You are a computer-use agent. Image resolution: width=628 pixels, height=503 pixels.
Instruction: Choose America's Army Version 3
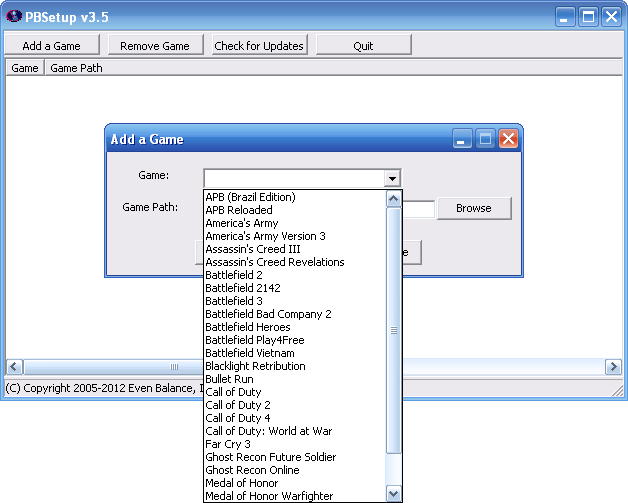295,236
